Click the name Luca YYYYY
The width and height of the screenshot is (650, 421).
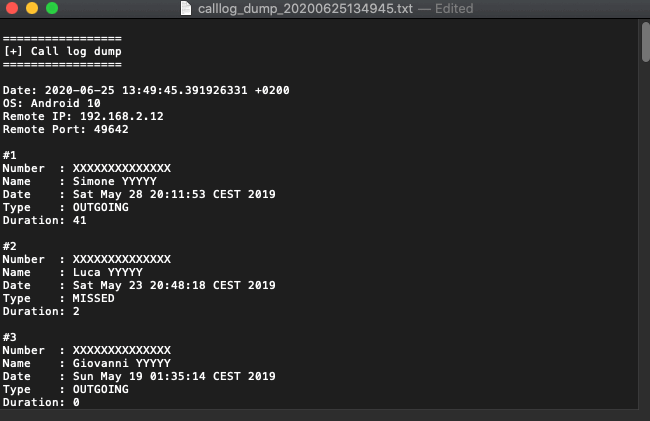(x=108, y=272)
